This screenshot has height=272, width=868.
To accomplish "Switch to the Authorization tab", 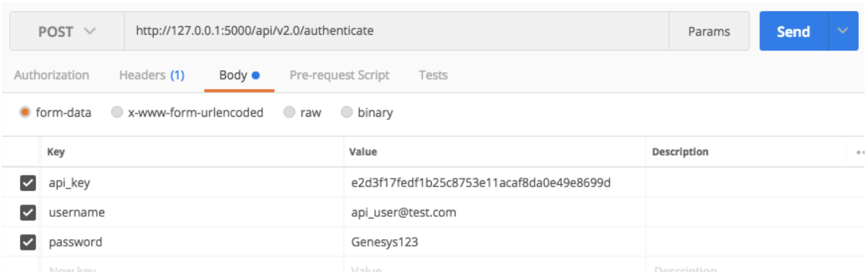I will pos(52,75).
